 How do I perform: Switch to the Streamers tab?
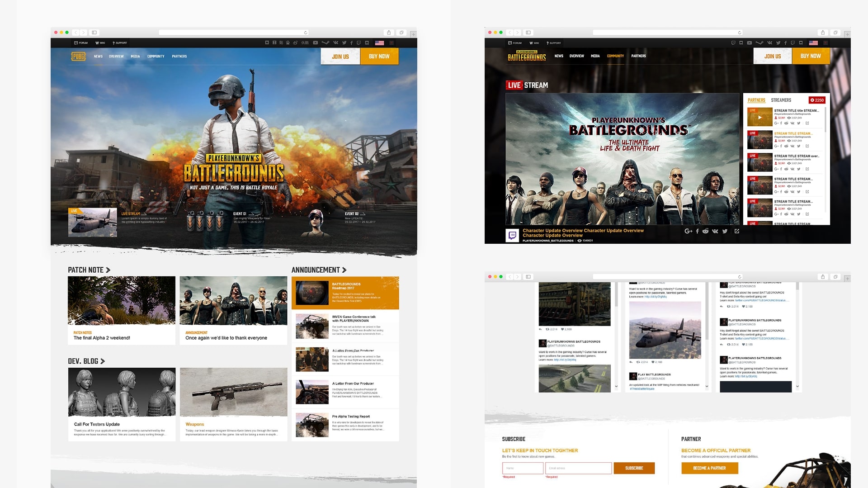(x=781, y=100)
